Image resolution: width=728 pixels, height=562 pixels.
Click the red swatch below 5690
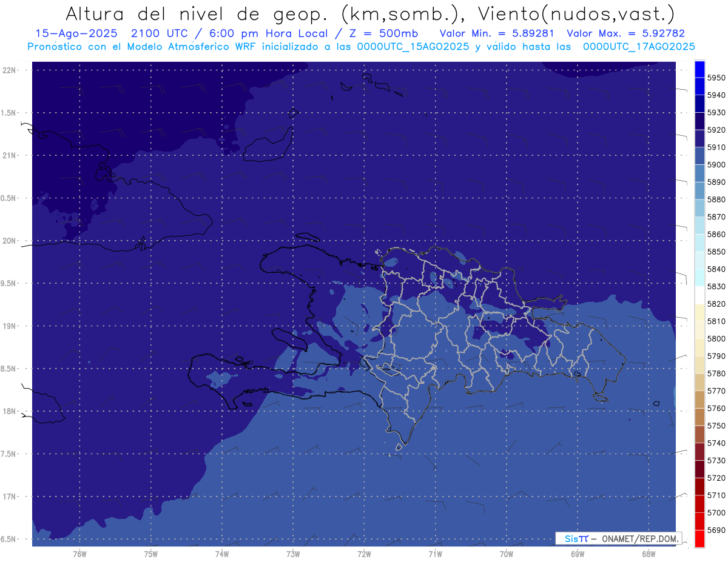tap(699, 538)
